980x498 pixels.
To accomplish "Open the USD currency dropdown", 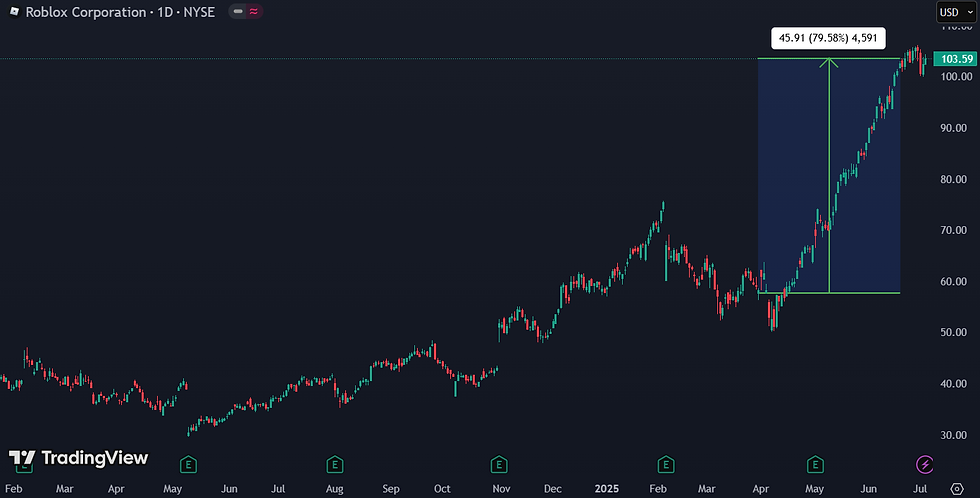I will pyautogui.click(x=957, y=12).
